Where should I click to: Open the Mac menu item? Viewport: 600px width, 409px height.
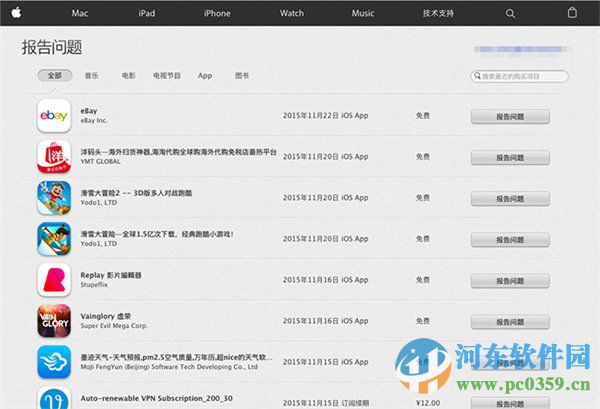80,13
